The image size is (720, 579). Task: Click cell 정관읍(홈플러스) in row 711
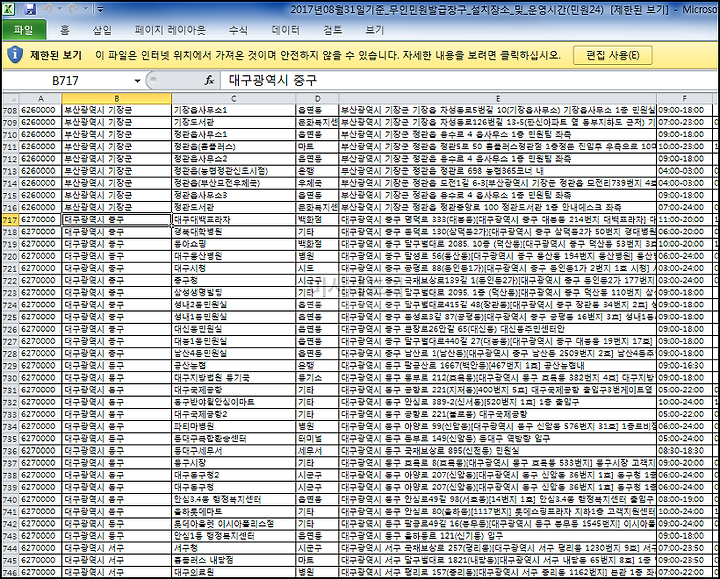click(x=234, y=147)
